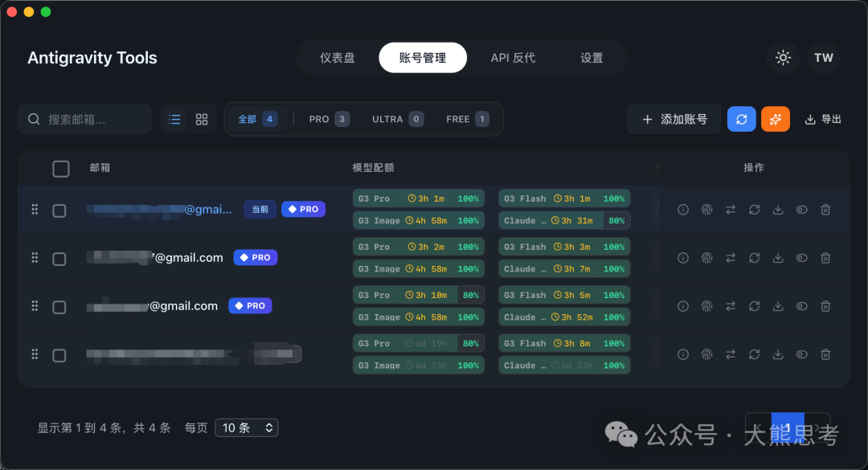Expand the ULTRA filter showing 0 accounts
This screenshot has height=470, width=868.
397,118
